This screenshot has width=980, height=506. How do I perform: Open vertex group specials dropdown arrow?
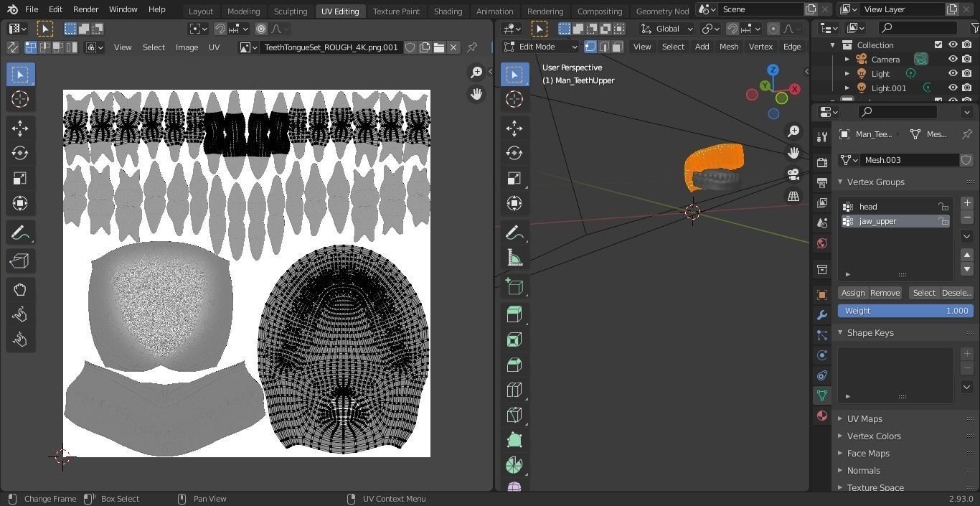tap(967, 236)
